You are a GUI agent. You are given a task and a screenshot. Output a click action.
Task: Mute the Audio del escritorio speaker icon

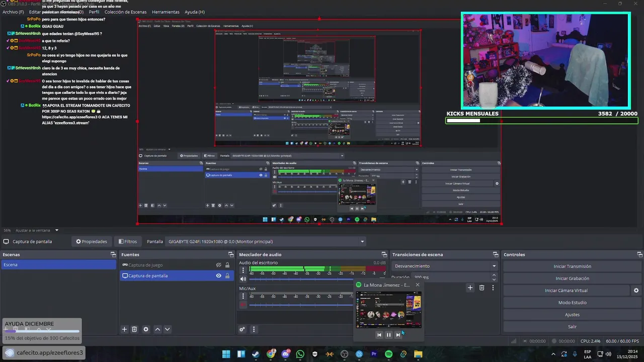[x=243, y=279]
